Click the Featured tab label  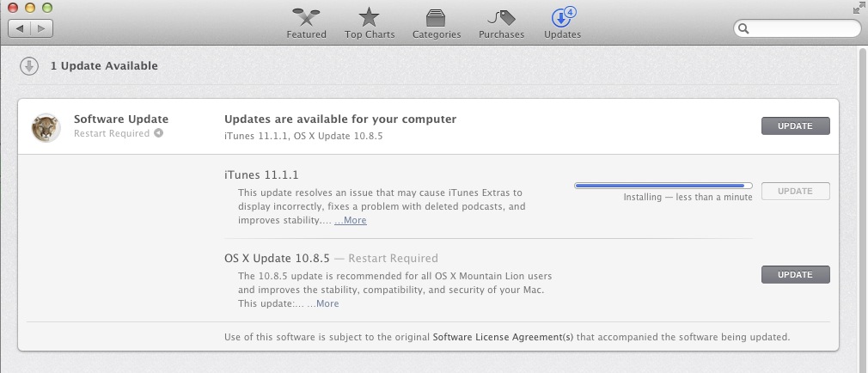pos(306,34)
